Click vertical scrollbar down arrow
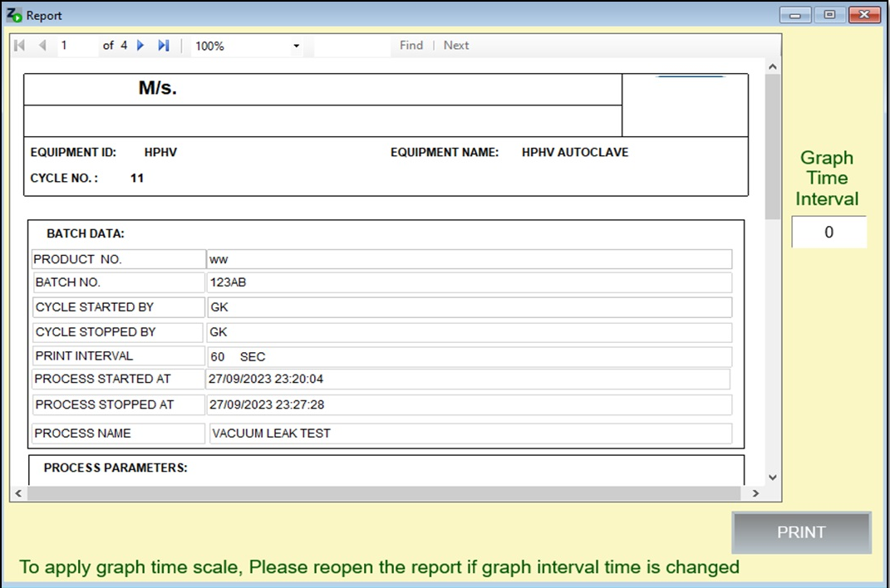The image size is (890, 588). [773, 478]
